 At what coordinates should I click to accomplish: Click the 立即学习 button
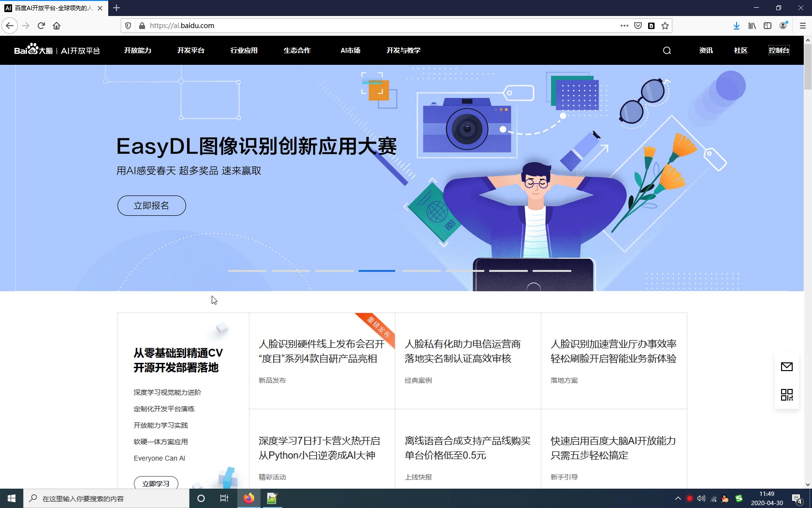156,483
